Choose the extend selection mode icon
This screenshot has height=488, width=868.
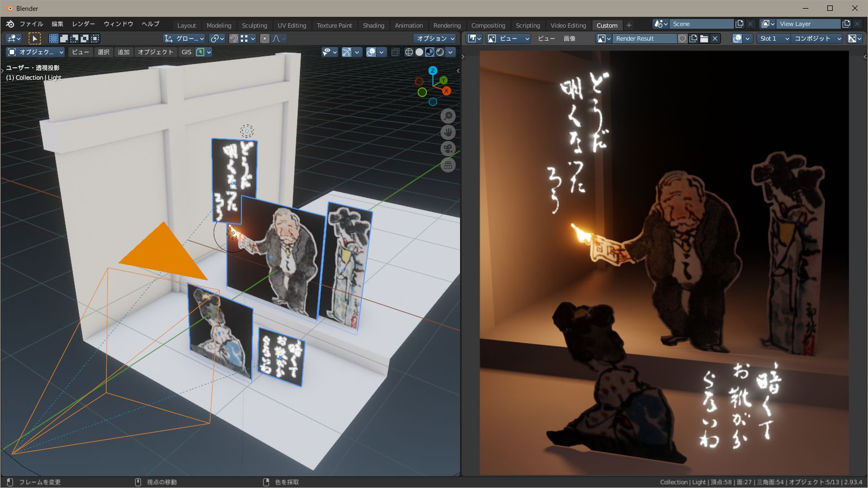click(x=64, y=38)
